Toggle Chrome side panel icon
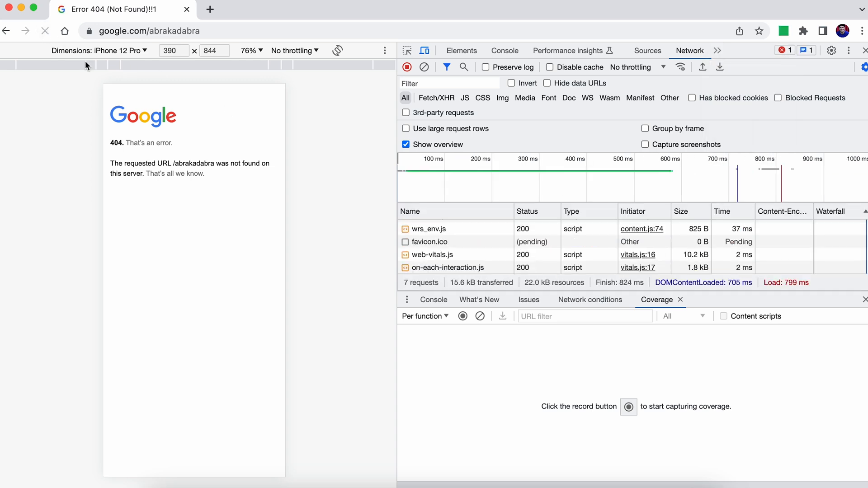Viewport: 868px width, 488px height. pos(823,31)
